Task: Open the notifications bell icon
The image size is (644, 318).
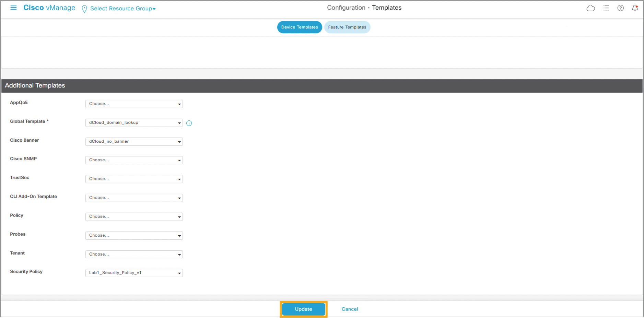Action: coord(635,8)
